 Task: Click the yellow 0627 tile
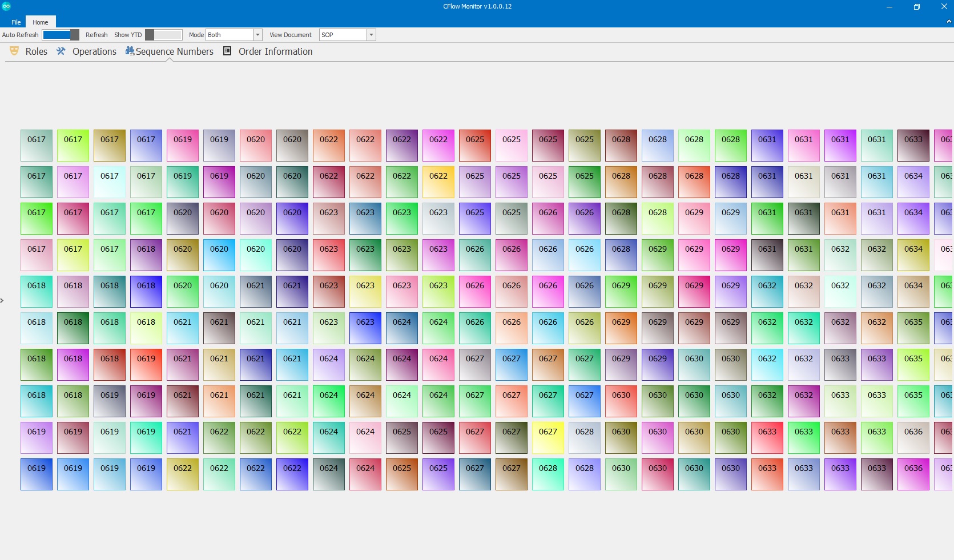click(x=548, y=438)
